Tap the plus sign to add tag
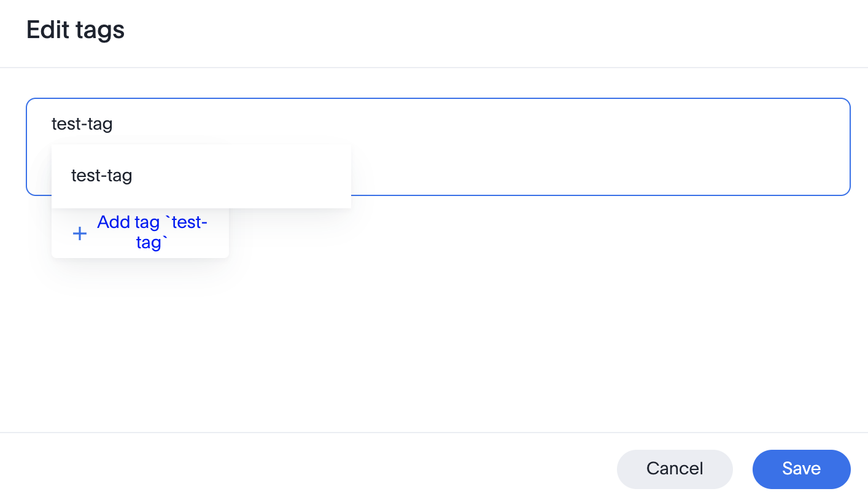This screenshot has width=868, height=494. coord(80,233)
